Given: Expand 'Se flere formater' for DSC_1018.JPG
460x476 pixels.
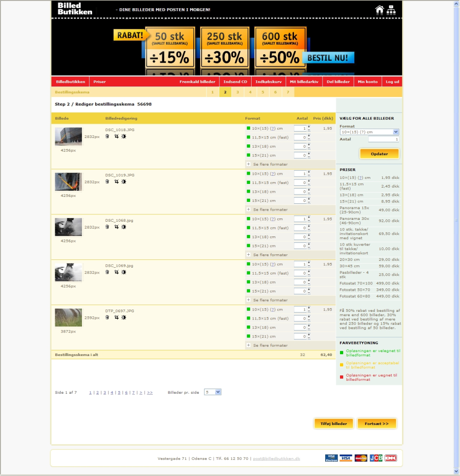Looking at the screenshot, I should [x=267, y=164].
